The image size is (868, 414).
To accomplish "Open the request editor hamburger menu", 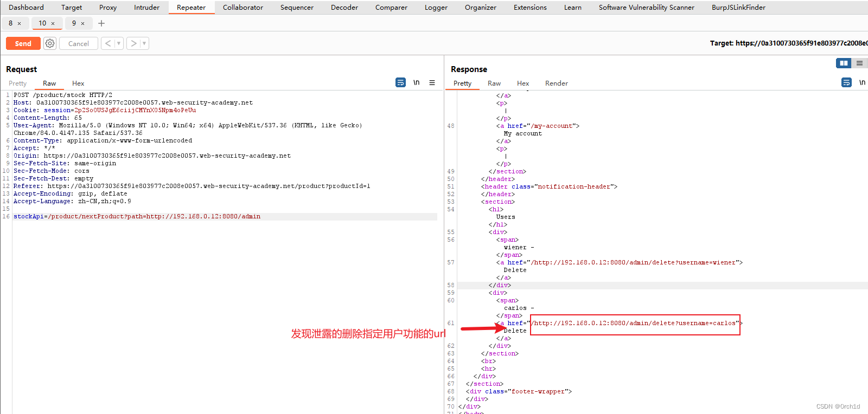I will coord(432,82).
